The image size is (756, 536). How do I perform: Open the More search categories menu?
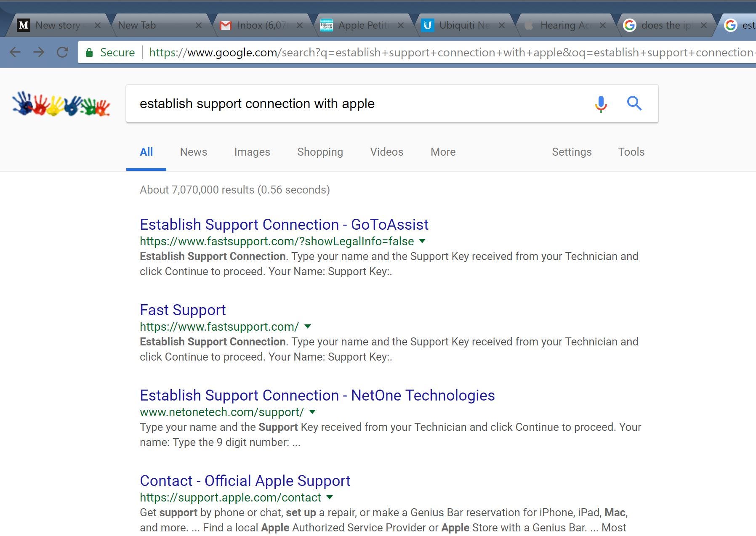coord(443,152)
